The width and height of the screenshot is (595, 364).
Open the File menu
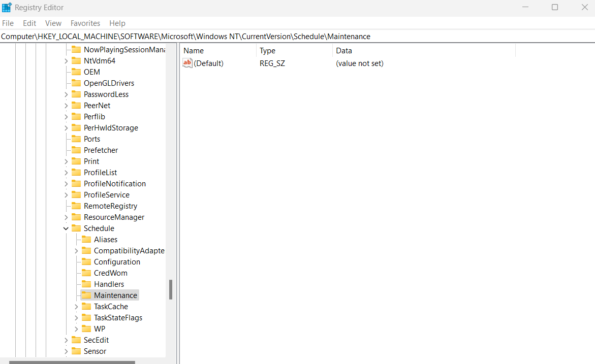8,23
